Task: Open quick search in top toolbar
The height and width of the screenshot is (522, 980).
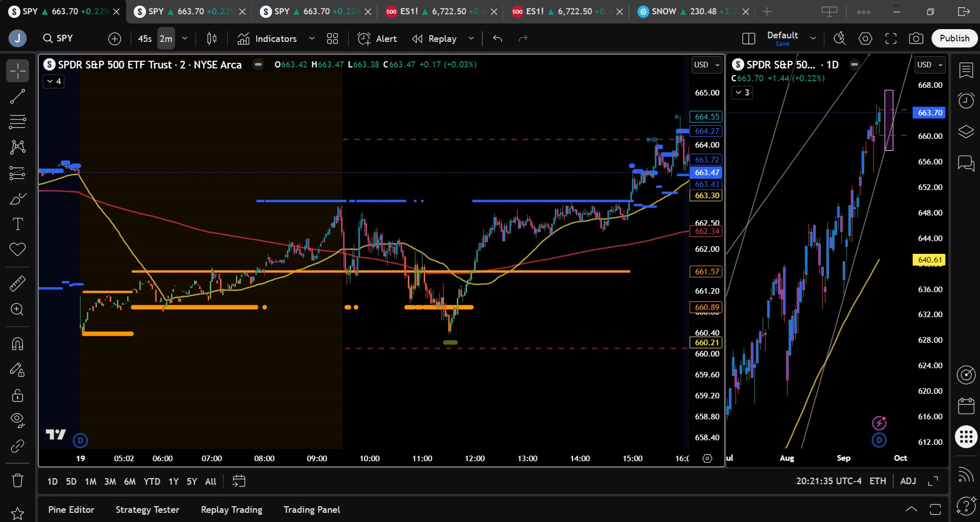Action: click(x=840, y=39)
